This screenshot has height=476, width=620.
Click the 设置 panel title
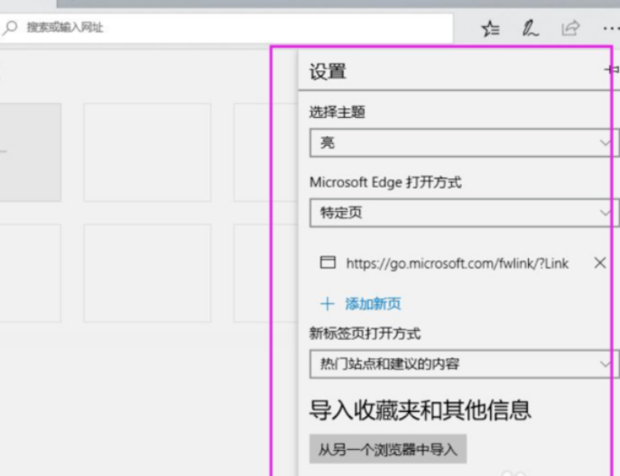pos(327,72)
